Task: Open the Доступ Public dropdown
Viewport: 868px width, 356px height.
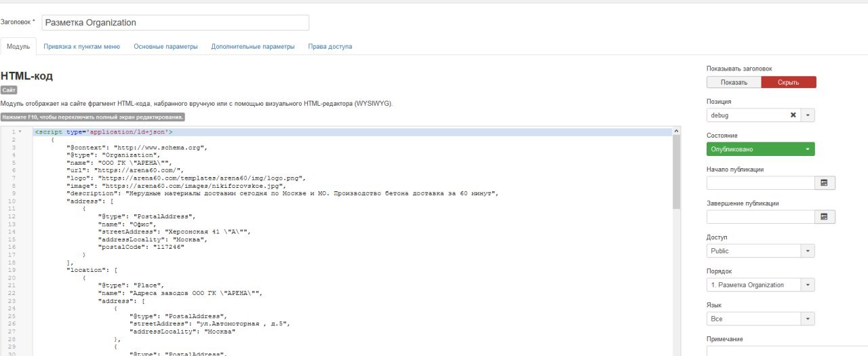Action: 761,251
